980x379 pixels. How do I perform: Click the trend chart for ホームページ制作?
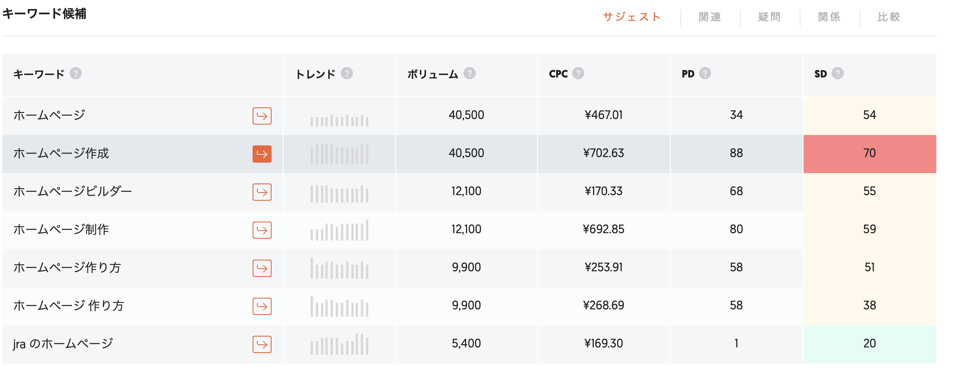pyautogui.click(x=339, y=230)
